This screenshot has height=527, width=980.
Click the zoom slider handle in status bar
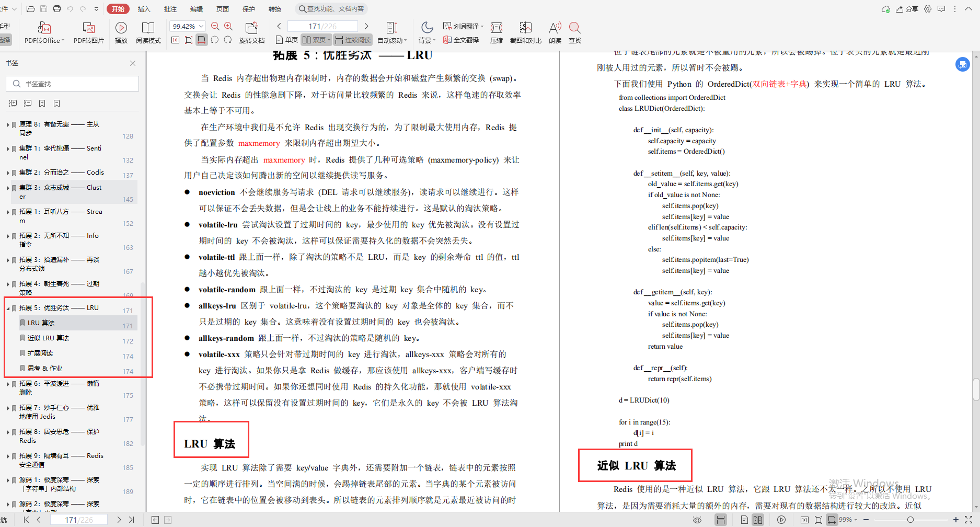tap(910, 520)
